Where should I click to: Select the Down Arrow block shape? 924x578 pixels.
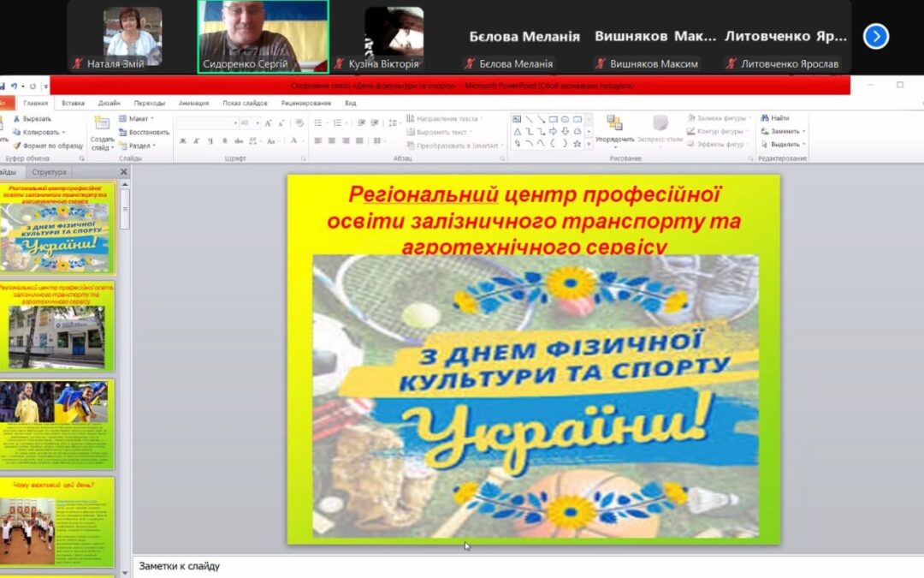pos(566,132)
